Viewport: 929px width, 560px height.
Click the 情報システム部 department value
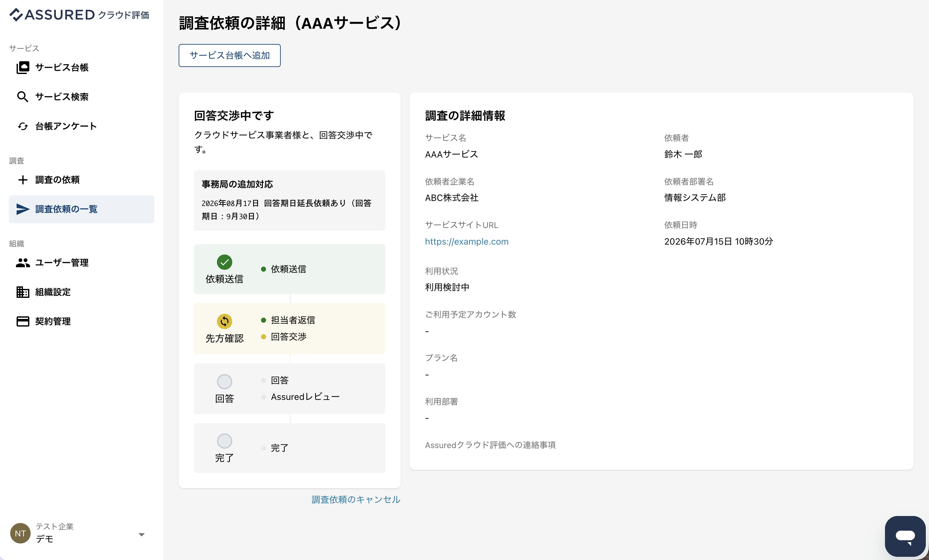coord(695,197)
